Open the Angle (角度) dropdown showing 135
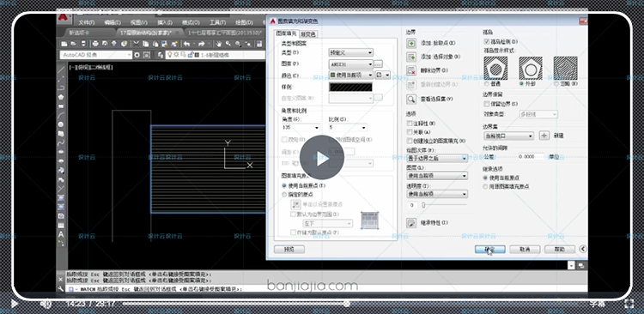Viewport: 644px width, 314px height. [301, 128]
